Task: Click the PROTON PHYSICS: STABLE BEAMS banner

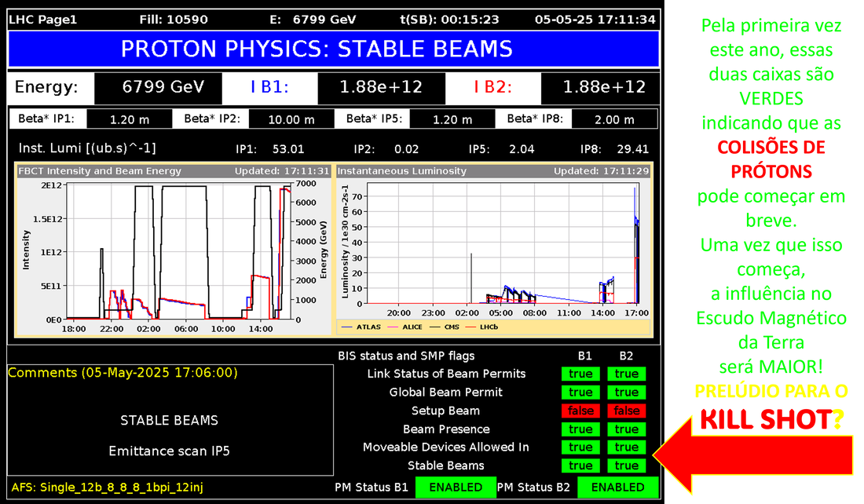Action: pyautogui.click(x=333, y=49)
